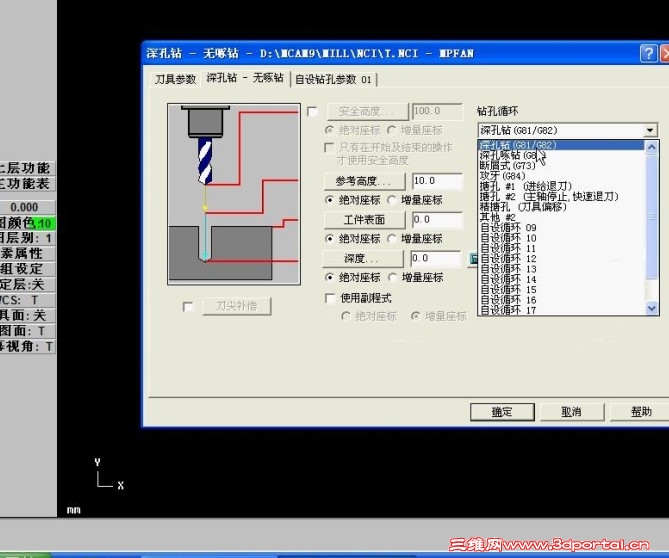The height and width of the screenshot is (558, 669).
Task: Click the drill cycle list scroll-up arrow
Action: 652,147
